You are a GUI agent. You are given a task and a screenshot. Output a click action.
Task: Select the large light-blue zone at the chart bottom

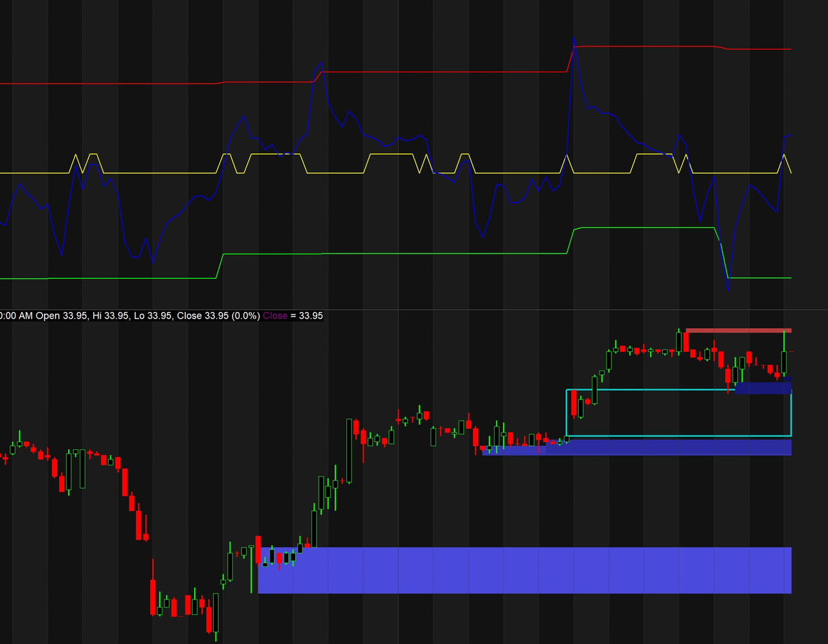coord(524,570)
